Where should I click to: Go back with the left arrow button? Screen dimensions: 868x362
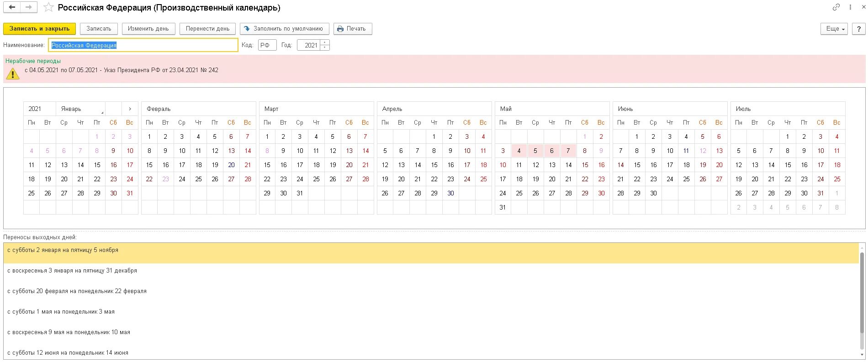click(x=12, y=7)
